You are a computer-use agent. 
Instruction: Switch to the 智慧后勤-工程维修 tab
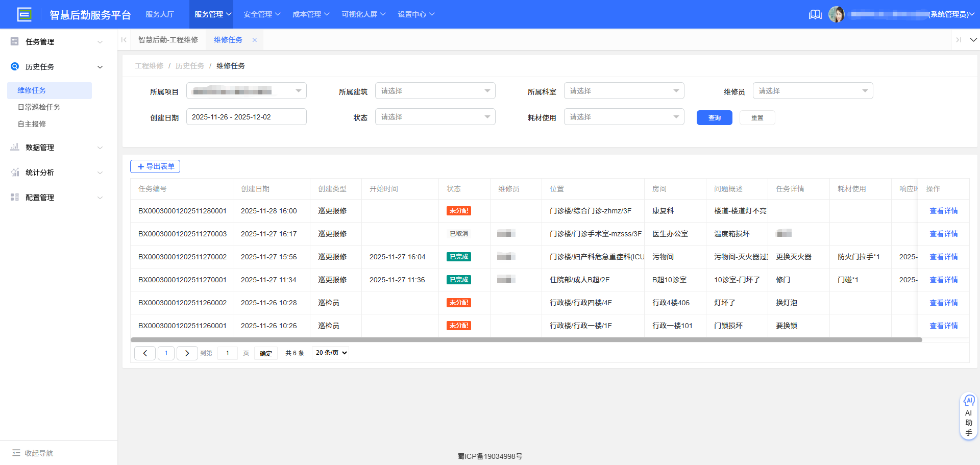168,39
